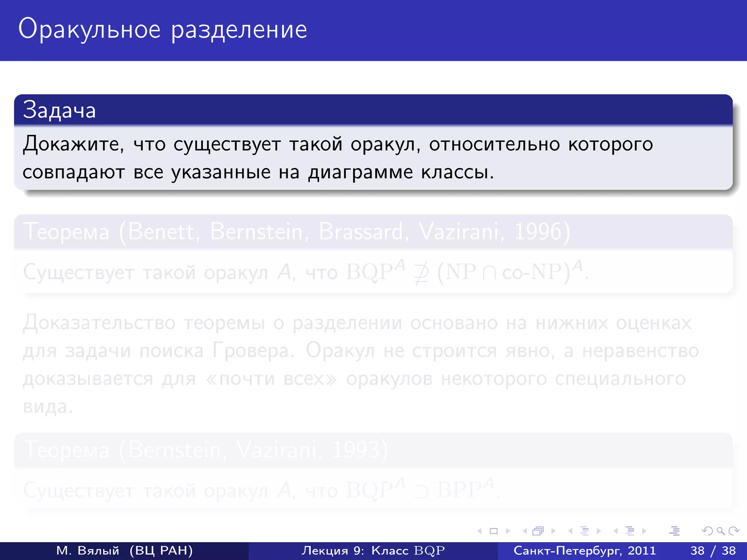
Task: Click the slide rectangle navigation icon
Action: click(x=494, y=531)
